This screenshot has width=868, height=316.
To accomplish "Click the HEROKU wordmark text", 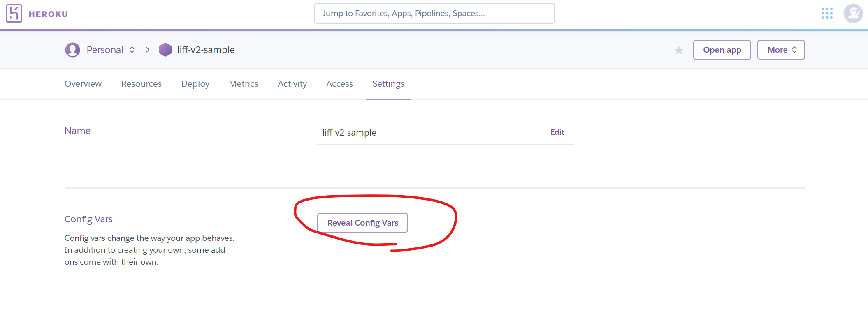I will click(48, 14).
